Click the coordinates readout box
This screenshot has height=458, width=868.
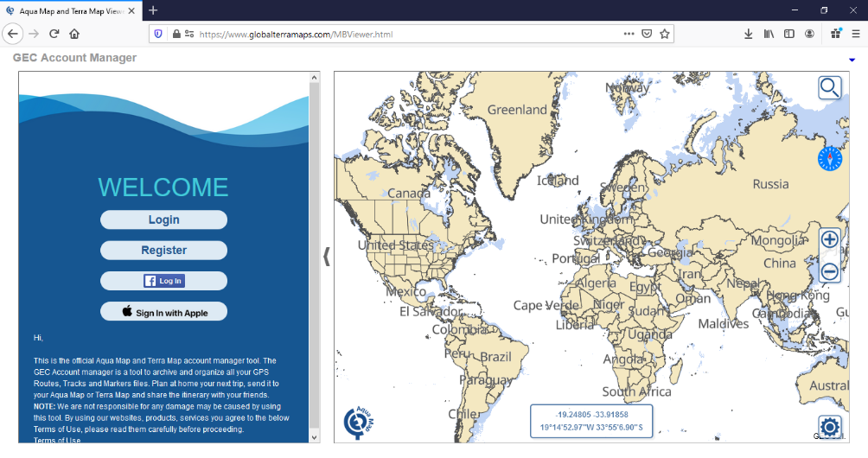(591, 422)
